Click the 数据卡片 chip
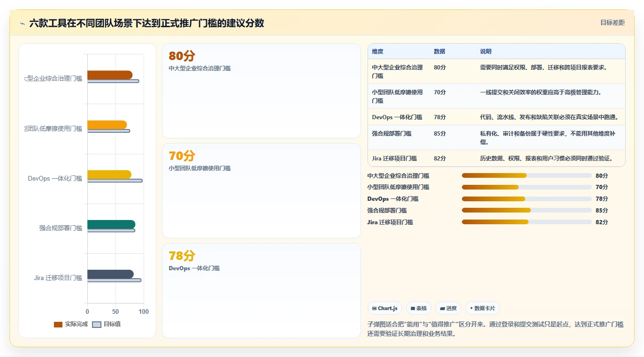644x357 pixels. (482, 308)
